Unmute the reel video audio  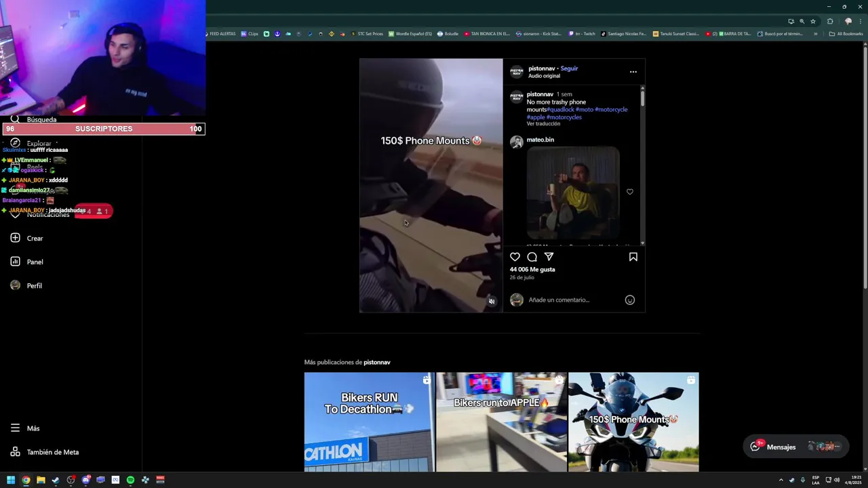pyautogui.click(x=492, y=302)
